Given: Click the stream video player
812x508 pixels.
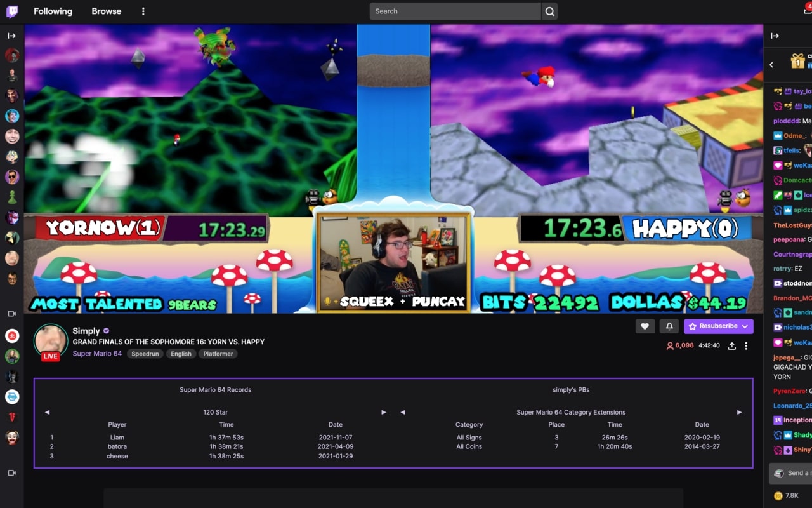Looking at the screenshot, I should [393, 169].
